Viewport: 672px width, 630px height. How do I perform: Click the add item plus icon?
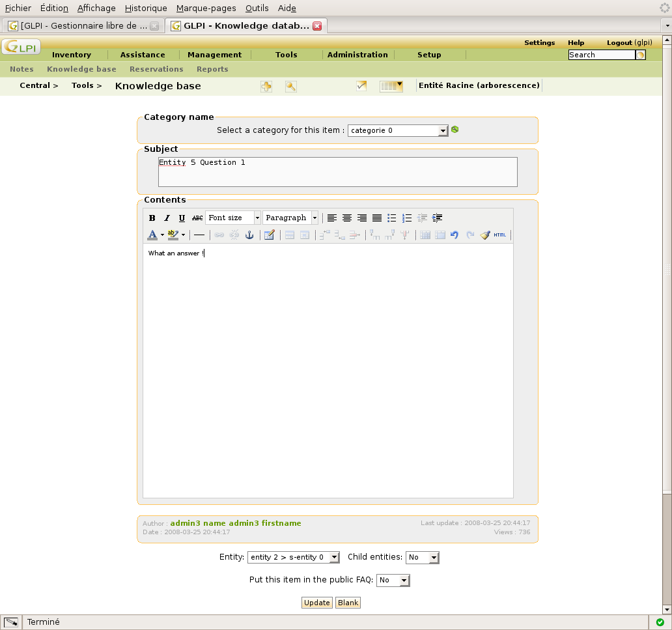(x=266, y=86)
